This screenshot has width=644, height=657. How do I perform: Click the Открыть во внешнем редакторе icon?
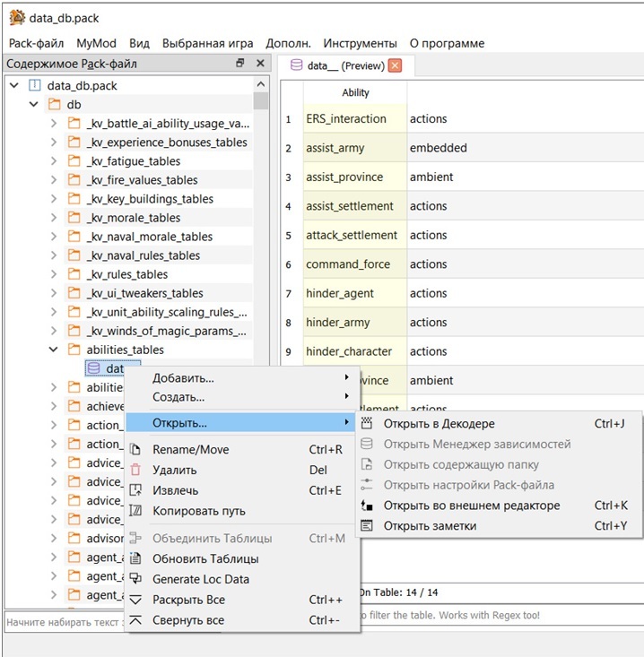[367, 506]
